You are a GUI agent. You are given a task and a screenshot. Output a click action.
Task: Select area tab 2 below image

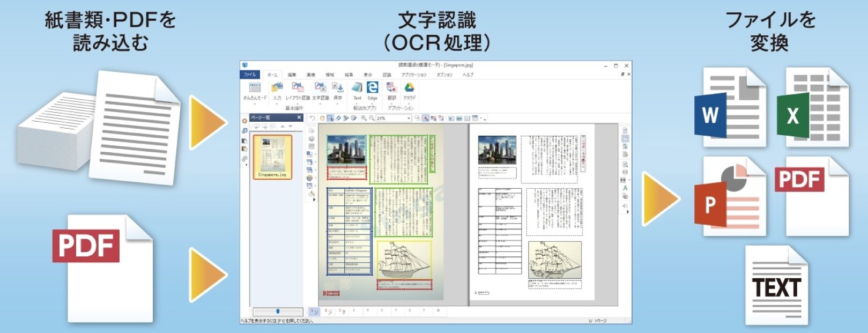coord(329,311)
